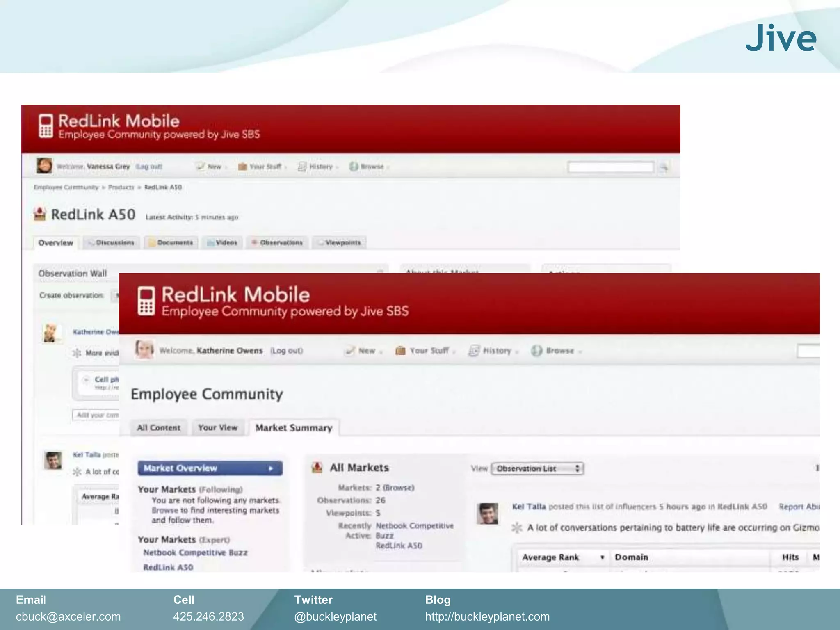
Task: Open the Observation List view dropdown
Action: click(x=537, y=468)
